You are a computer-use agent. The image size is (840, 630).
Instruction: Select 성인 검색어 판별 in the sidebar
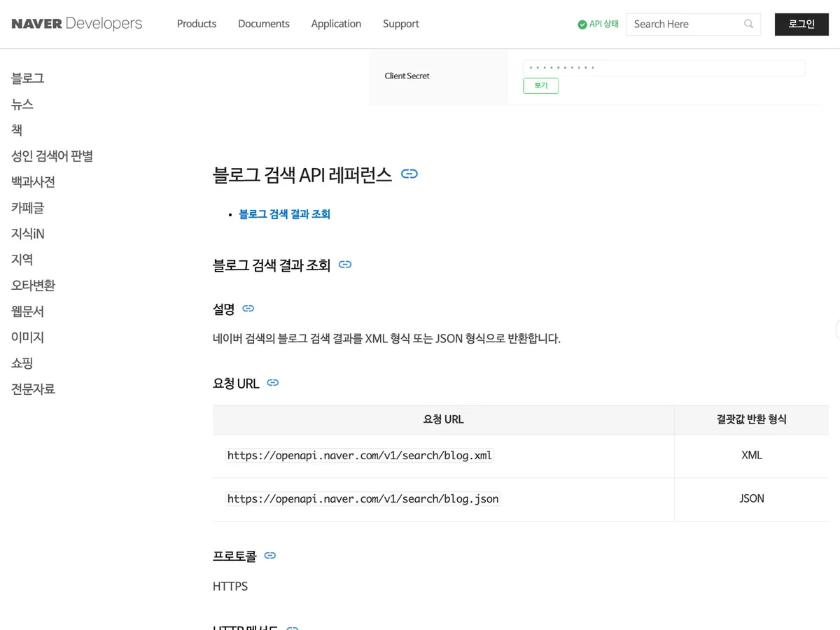[x=52, y=156]
